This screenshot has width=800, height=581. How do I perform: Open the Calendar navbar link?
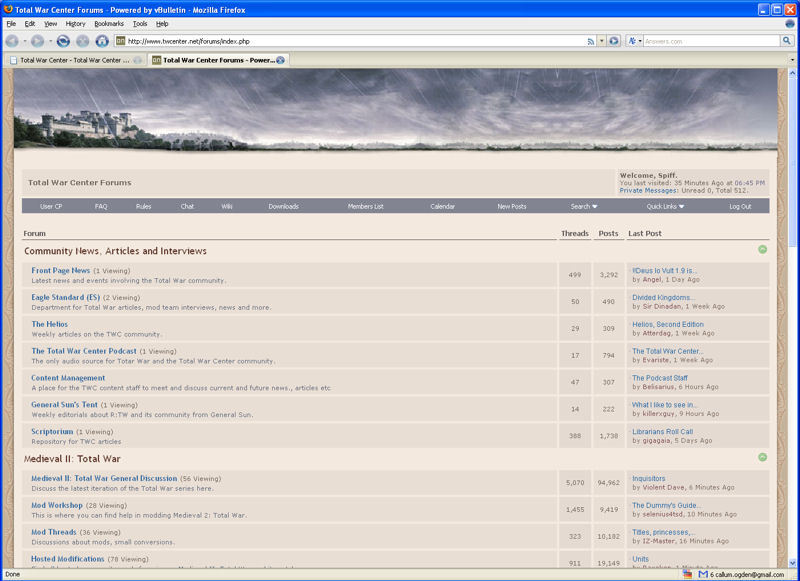coord(442,207)
